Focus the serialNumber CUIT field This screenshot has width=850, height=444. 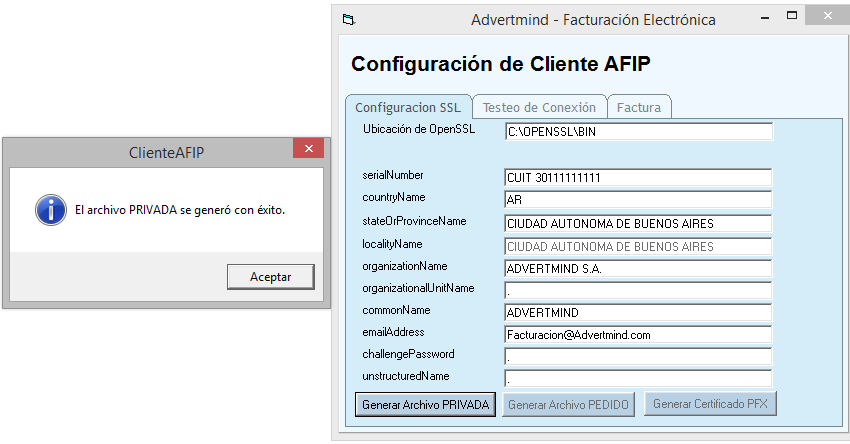pyautogui.click(x=638, y=178)
